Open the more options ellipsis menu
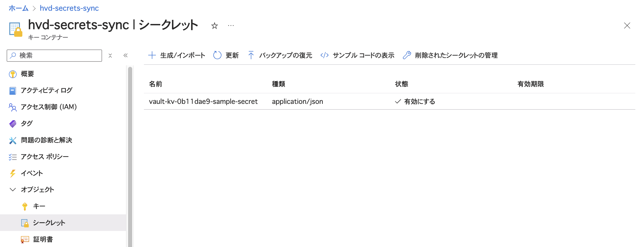This screenshot has width=644, height=247. point(231,26)
